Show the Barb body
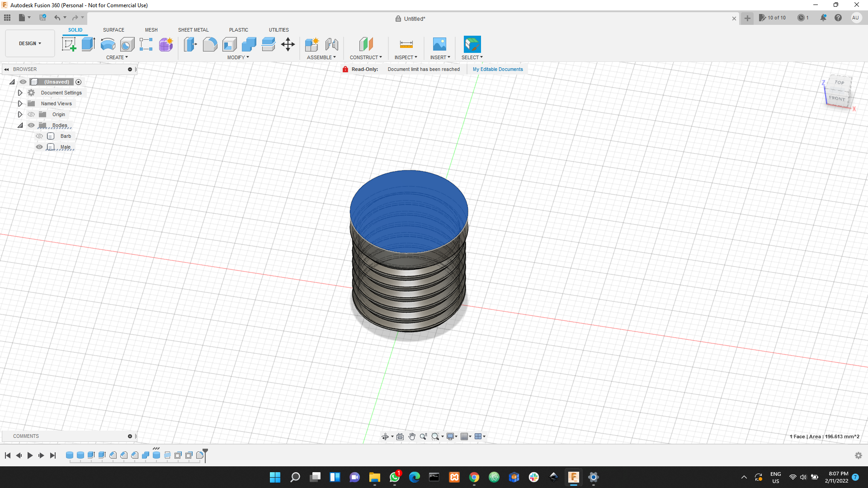Image resolution: width=868 pixels, height=488 pixels. [39, 136]
